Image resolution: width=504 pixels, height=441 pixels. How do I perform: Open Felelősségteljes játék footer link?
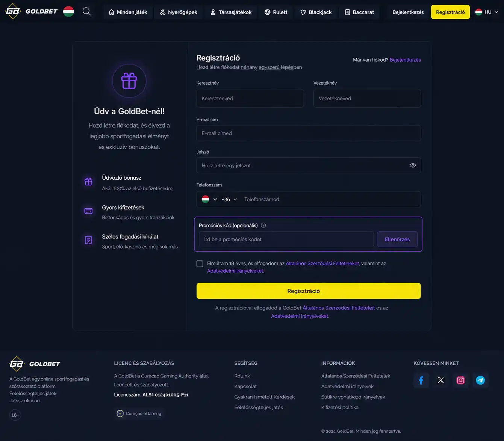259,408
